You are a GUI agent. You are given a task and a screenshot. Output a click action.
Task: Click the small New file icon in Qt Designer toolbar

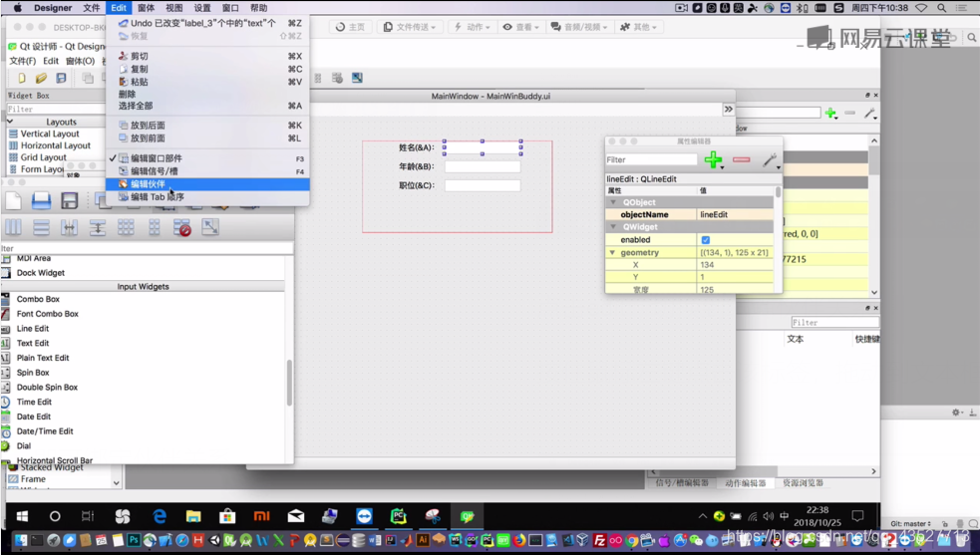[x=22, y=78]
